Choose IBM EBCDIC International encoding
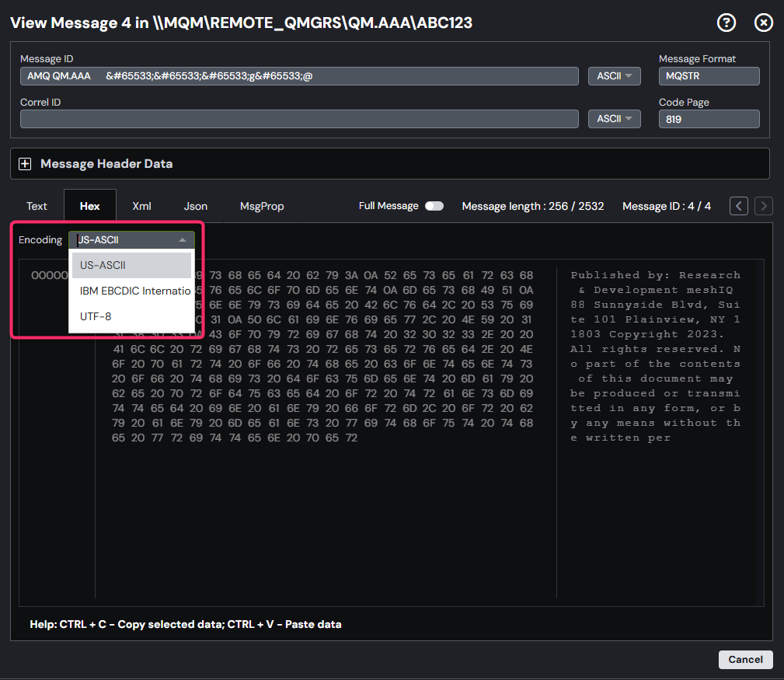 coord(134,291)
